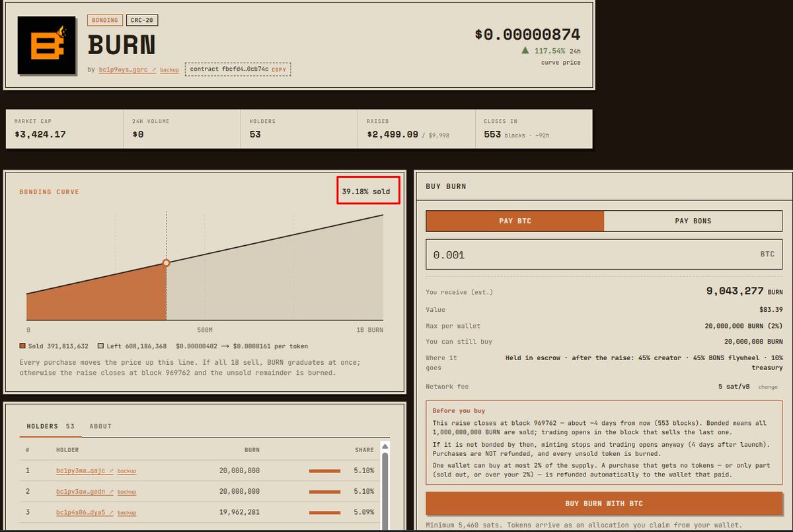Click closes in 553 blocks value

pos(492,134)
